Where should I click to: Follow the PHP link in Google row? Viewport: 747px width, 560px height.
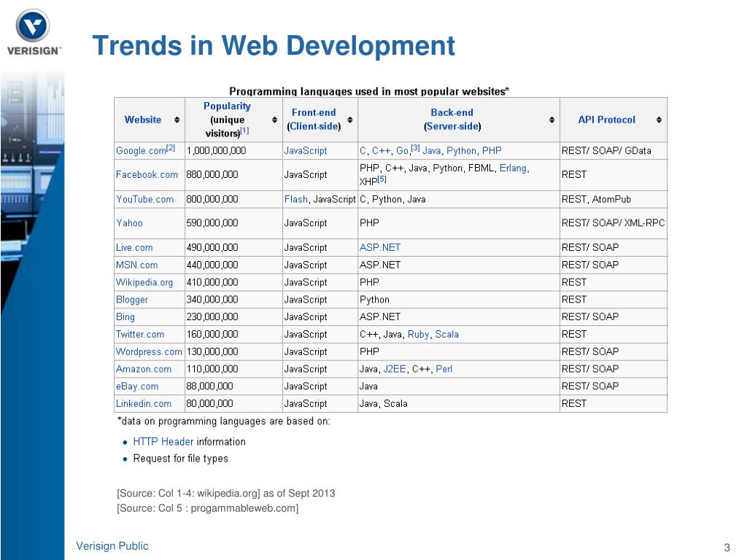[x=492, y=151]
